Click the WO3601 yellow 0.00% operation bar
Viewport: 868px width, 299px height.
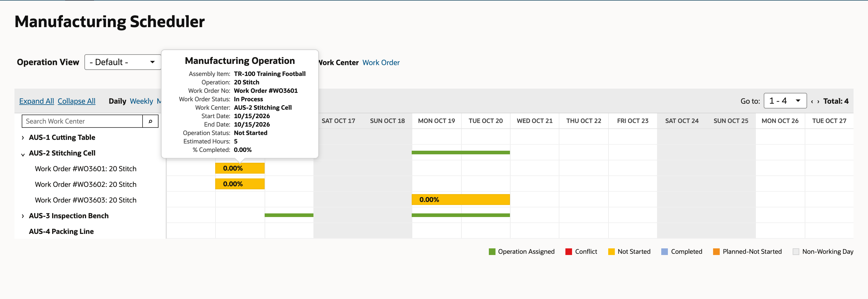240,168
